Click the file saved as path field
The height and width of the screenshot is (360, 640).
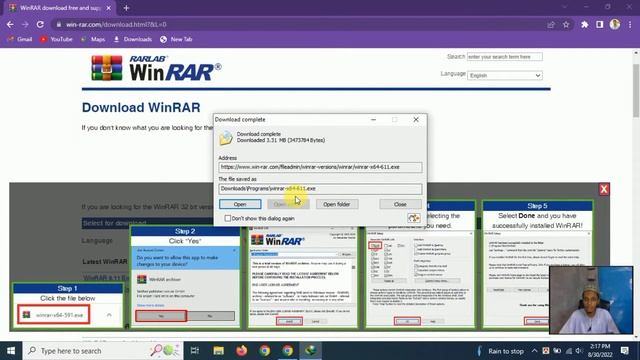[320, 189]
